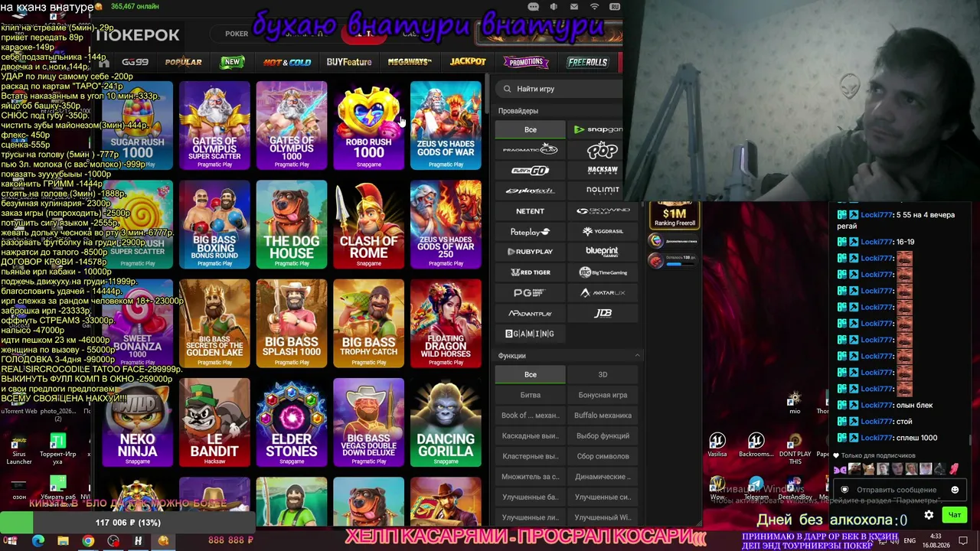Toggle the 'Buffalo механика' function filter
The height and width of the screenshot is (551, 980).
[603, 416]
